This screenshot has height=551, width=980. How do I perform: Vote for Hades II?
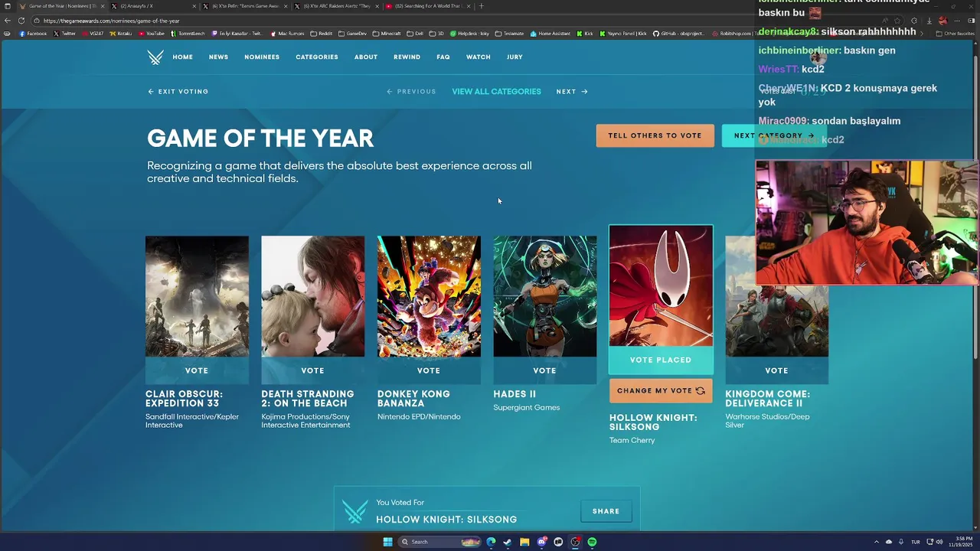pos(545,370)
